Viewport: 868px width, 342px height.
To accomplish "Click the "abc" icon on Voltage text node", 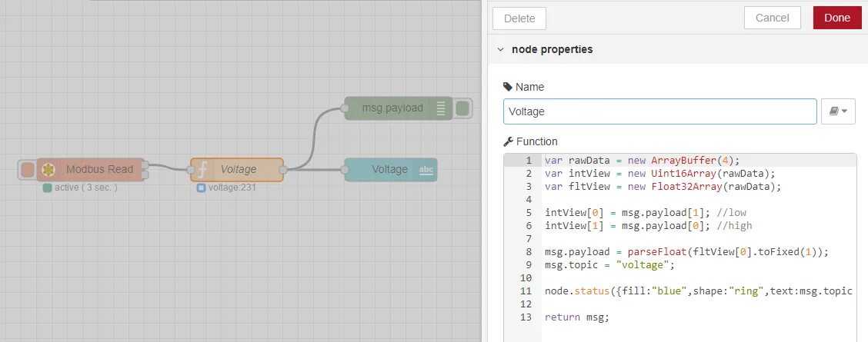I will coord(426,170).
